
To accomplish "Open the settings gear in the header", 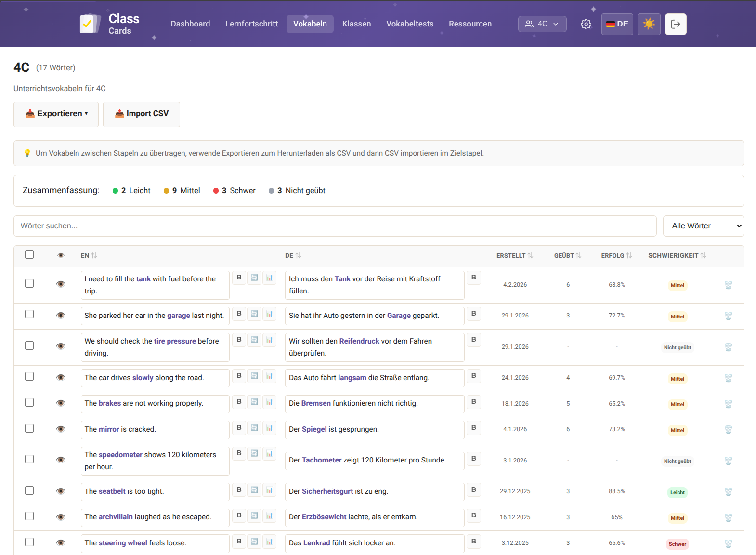I will 586,24.
